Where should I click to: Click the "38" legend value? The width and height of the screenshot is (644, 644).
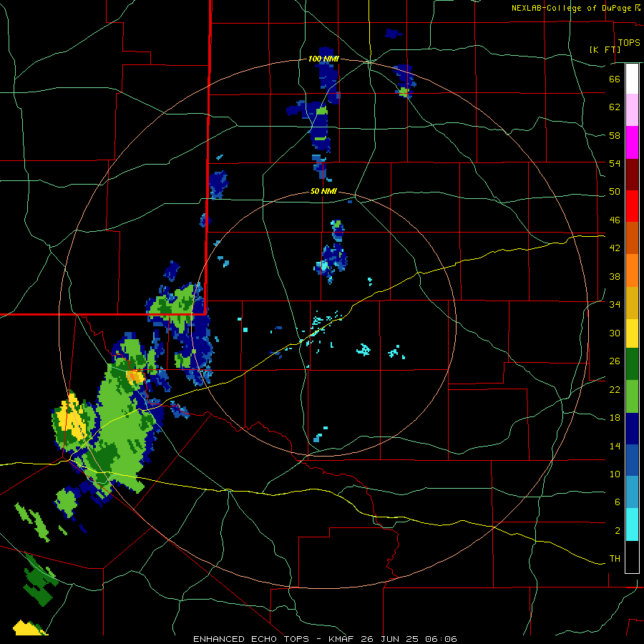tap(615, 276)
